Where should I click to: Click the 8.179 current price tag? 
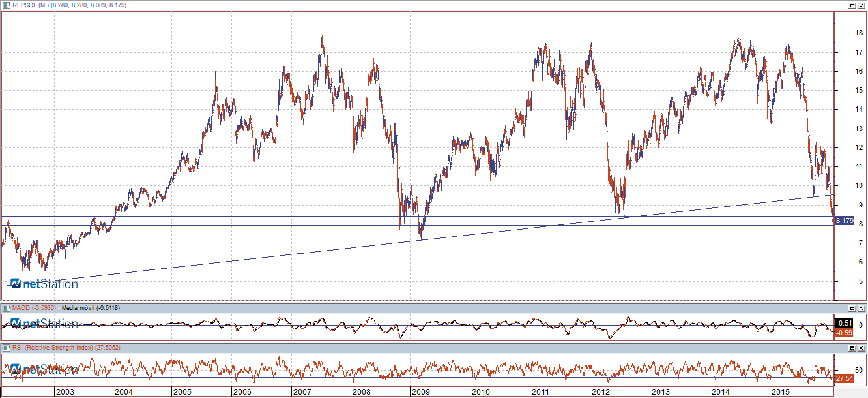click(x=845, y=221)
